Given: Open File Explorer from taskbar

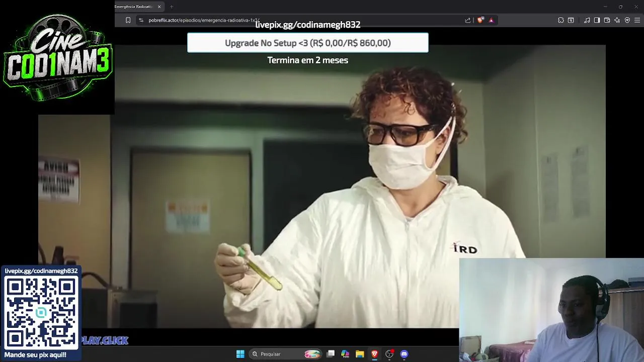Looking at the screenshot, I should click(360, 354).
